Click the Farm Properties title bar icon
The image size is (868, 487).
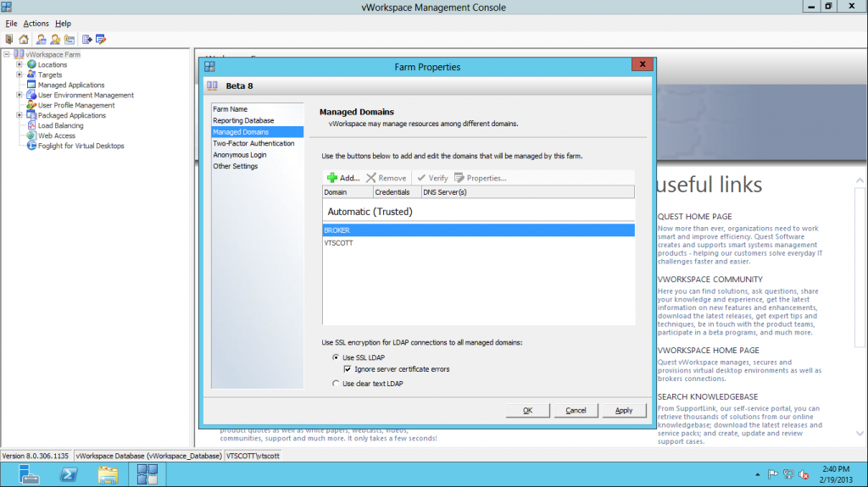tap(210, 66)
